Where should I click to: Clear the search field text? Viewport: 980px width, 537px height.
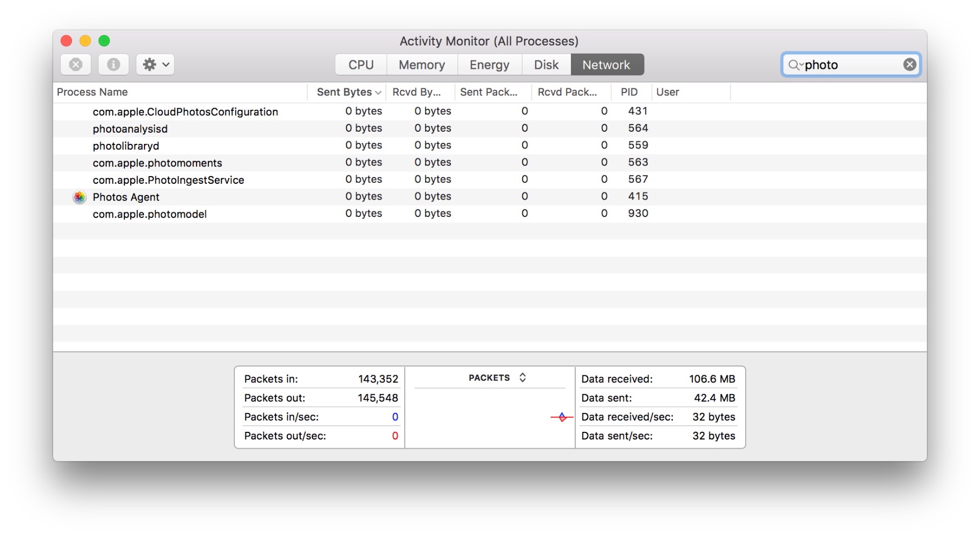pos(909,64)
